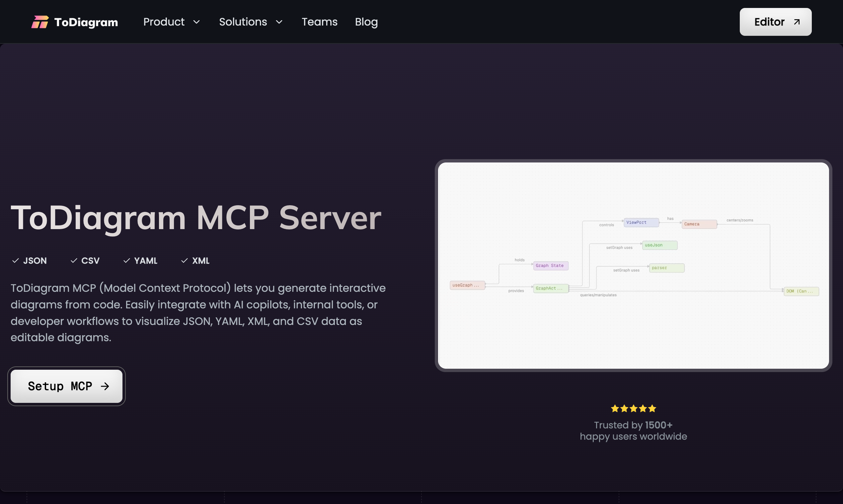Image resolution: width=843 pixels, height=504 pixels.
Task: Click the XML checkmark icon
Action: click(184, 261)
